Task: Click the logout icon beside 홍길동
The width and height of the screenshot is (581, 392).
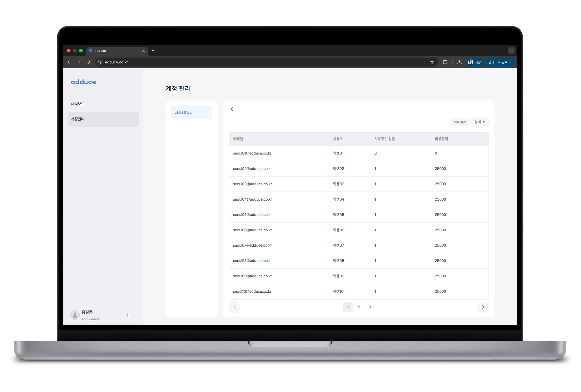Action: 130,315
